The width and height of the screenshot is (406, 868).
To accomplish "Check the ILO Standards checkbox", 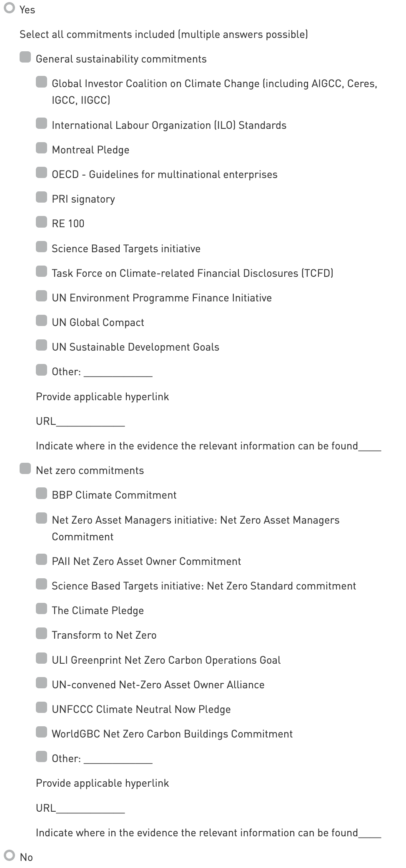I will click(41, 123).
